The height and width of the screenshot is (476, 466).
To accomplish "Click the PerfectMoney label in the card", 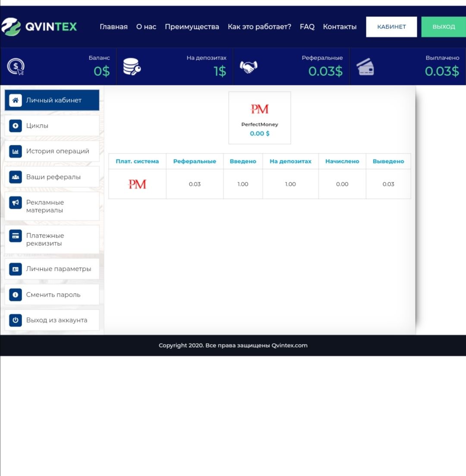I will click(260, 125).
